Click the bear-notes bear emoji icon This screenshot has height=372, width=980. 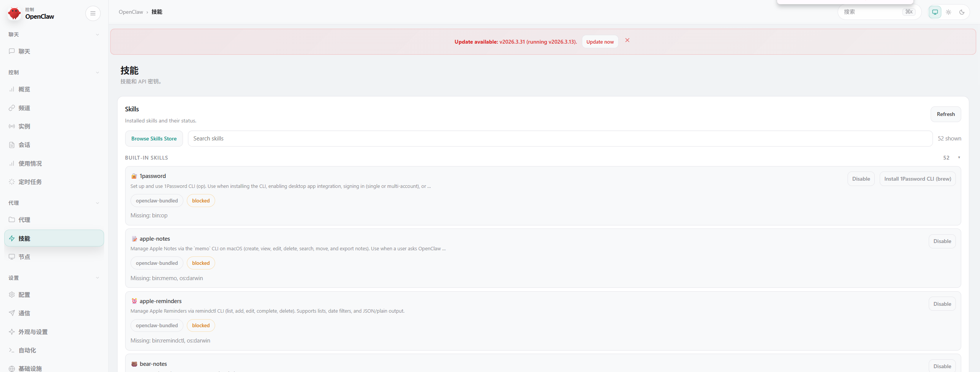click(x=134, y=364)
